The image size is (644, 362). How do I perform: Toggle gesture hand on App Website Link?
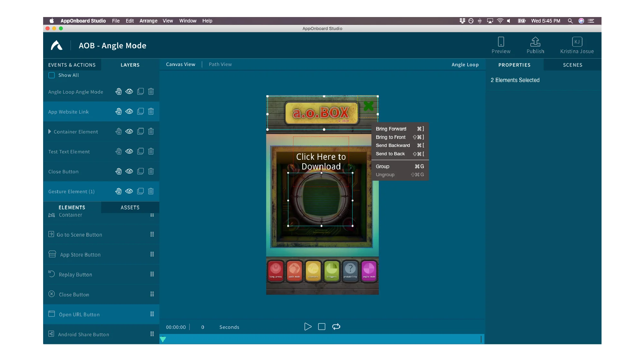pyautogui.click(x=118, y=112)
